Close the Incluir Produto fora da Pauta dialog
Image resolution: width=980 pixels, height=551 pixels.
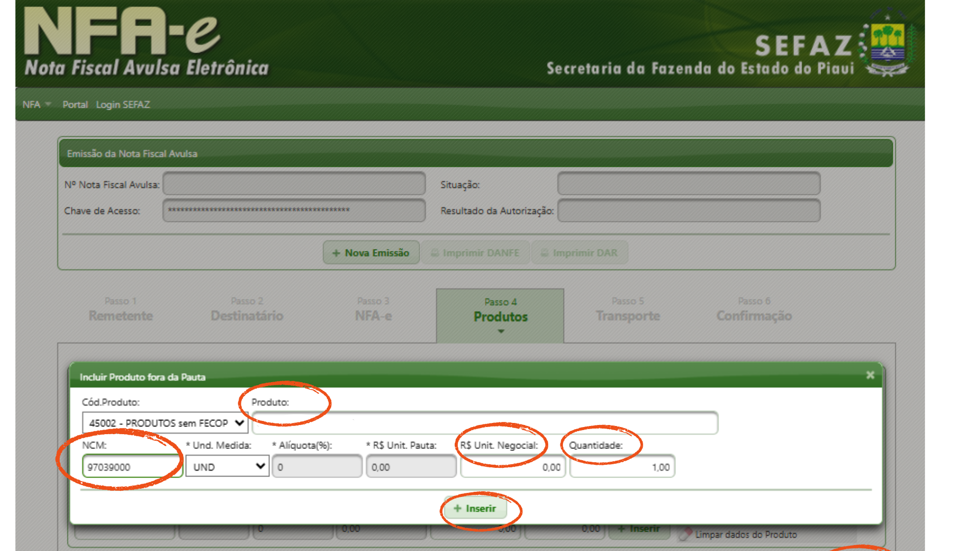point(870,375)
